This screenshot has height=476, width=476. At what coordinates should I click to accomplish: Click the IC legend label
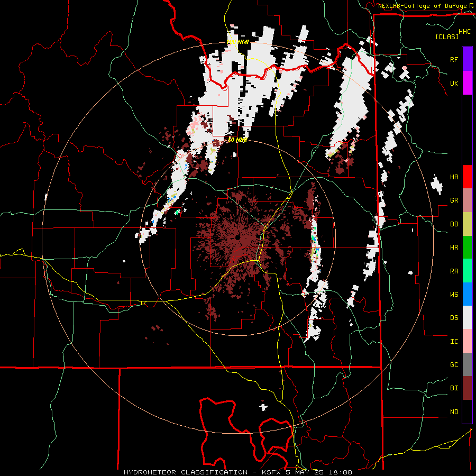point(454,341)
